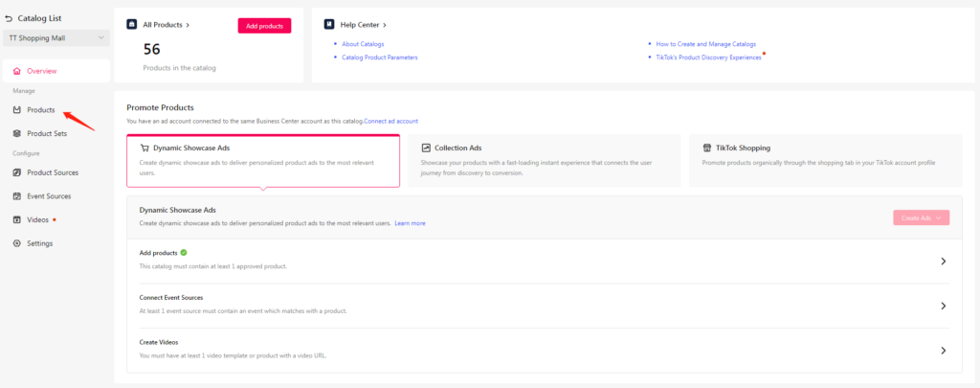980x388 pixels.
Task: Click the Settings gear icon
Action: coord(17,243)
